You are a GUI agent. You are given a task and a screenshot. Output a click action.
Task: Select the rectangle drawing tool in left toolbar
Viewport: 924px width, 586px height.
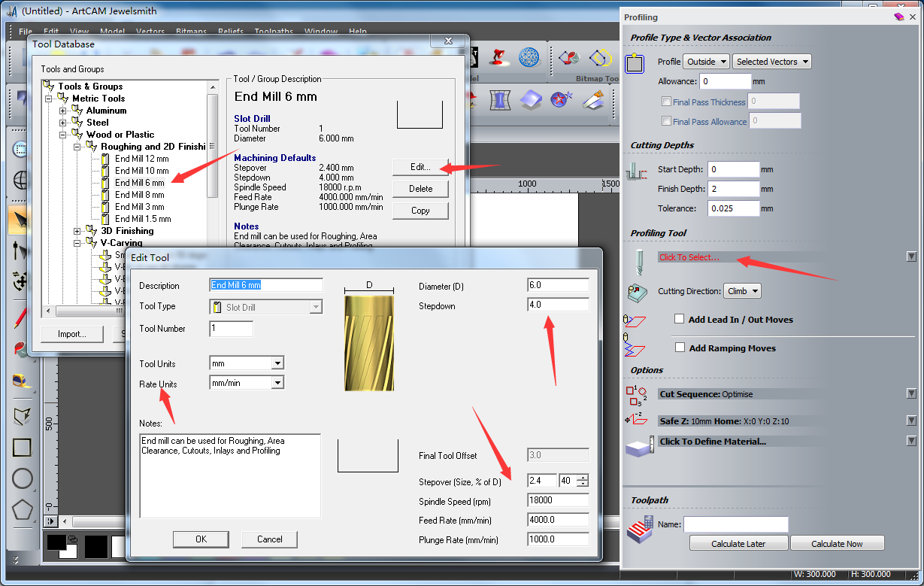point(22,448)
